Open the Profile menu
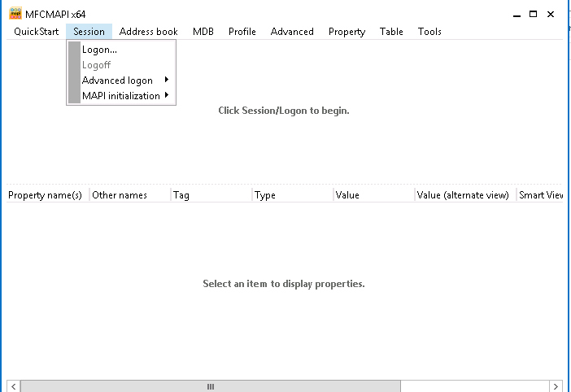Screen dimensions: 571x392 point(242,32)
